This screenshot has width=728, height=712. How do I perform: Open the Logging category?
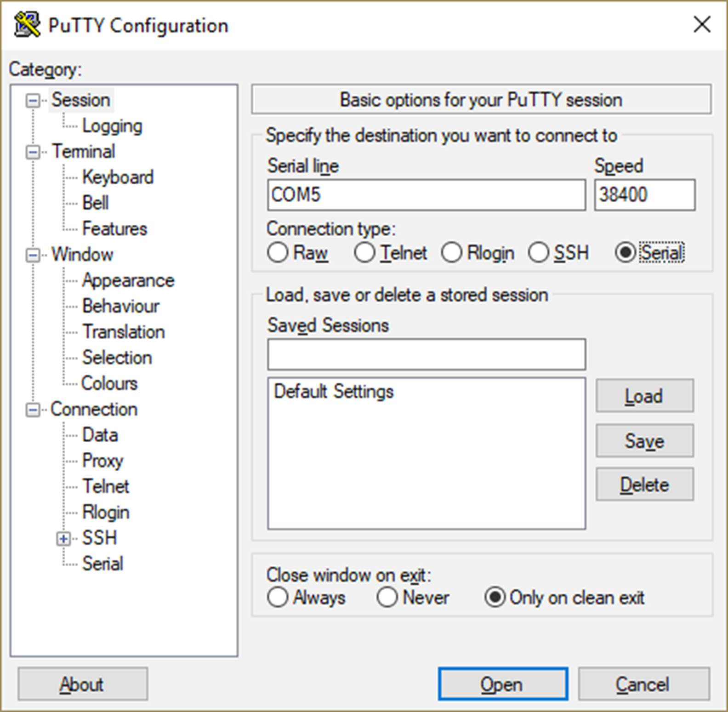(112, 126)
